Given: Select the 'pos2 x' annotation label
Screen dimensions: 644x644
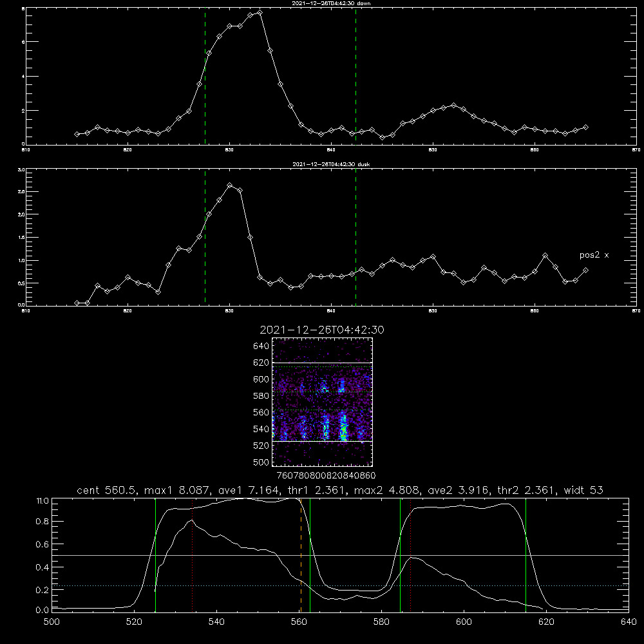Looking at the screenshot, I should 594,255.
